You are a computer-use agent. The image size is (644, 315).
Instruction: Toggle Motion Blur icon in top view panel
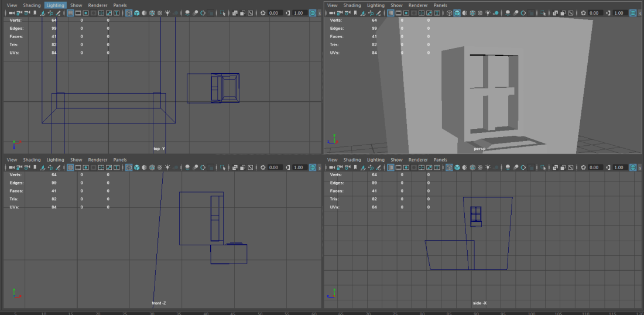[195, 13]
